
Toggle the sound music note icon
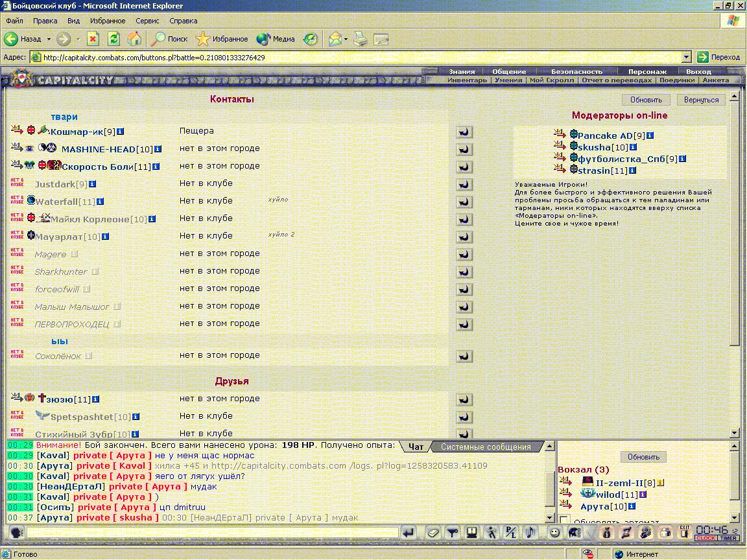pos(530,532)
